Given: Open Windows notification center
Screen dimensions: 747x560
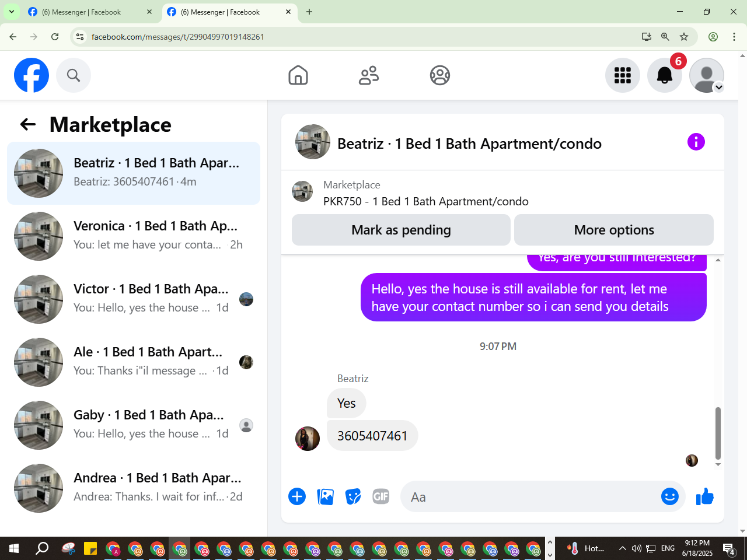Looking at the screenshot, I should tap(729, 548).
